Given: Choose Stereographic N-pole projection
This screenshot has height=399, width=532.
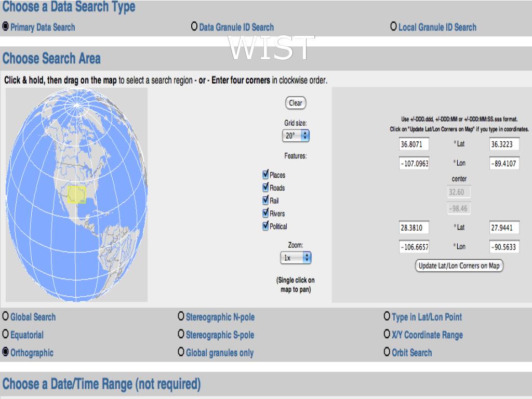Looking at the screenshot, I should [x=181, y=316].
